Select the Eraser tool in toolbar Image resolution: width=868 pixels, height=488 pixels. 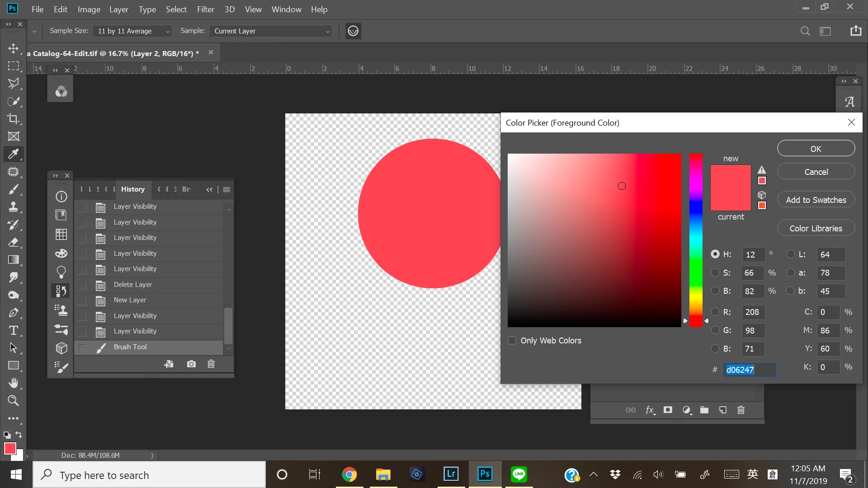[x=13, y=242]
